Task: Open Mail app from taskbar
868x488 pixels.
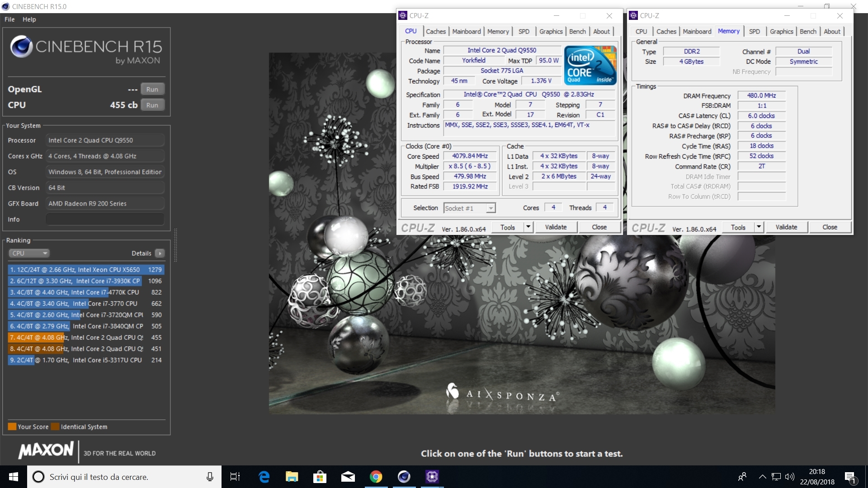Action: click(x=348, y=477)
